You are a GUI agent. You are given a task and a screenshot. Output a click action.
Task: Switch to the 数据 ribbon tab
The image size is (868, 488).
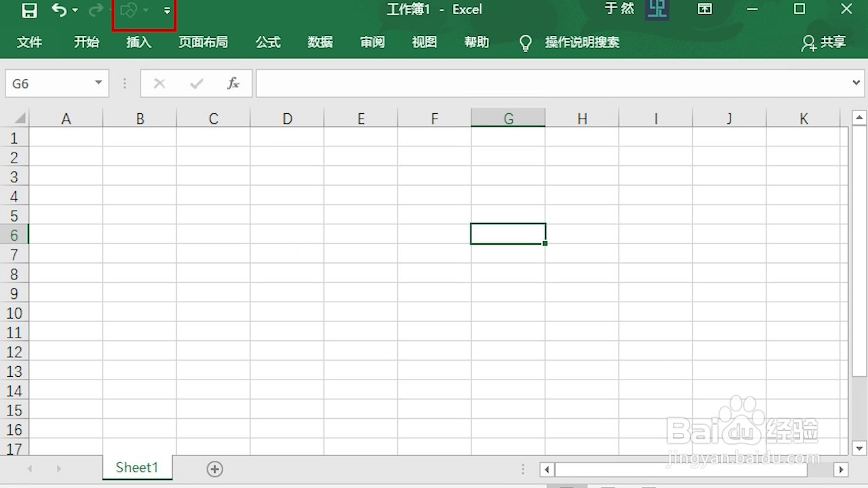pyautogui.click(x=320, y=42)
